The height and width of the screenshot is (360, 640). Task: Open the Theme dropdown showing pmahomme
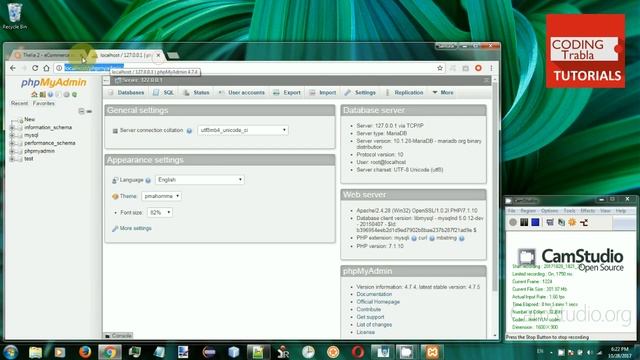pos(161,196)
